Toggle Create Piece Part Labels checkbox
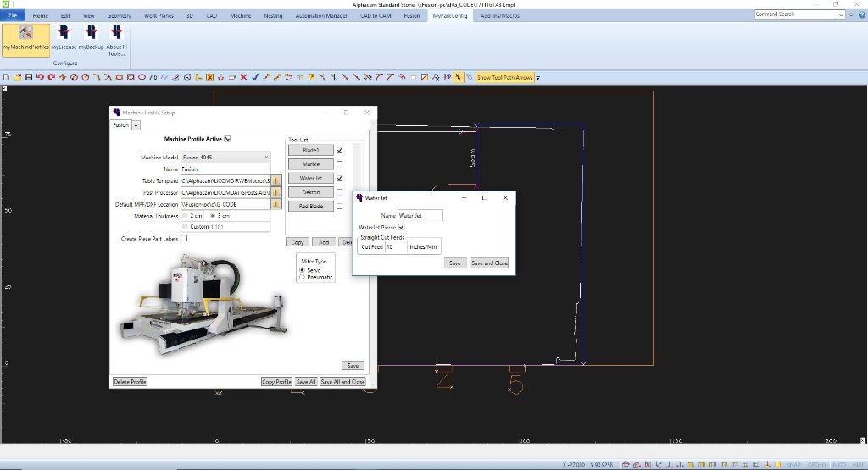Image resolution: width=868 pixels, height=470 pixels. click(184, 238)
